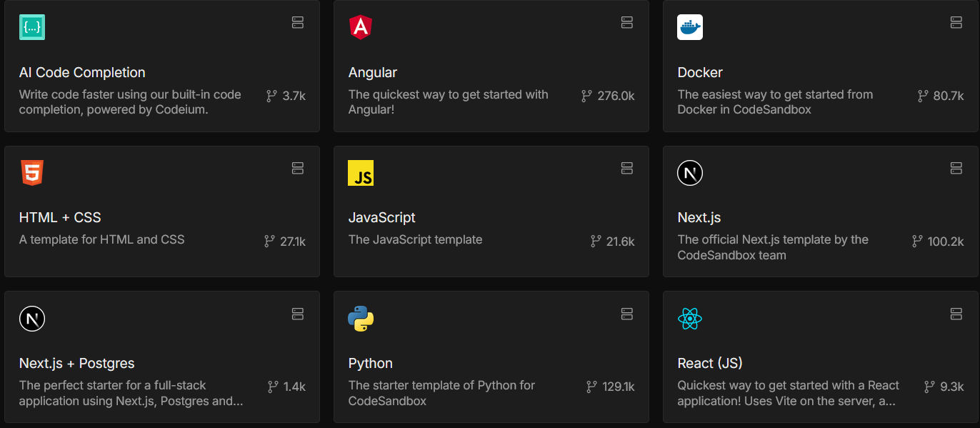This screenshot has width=980, height=428.
Task: Click React application Vite description text
Action: (789, 393)
